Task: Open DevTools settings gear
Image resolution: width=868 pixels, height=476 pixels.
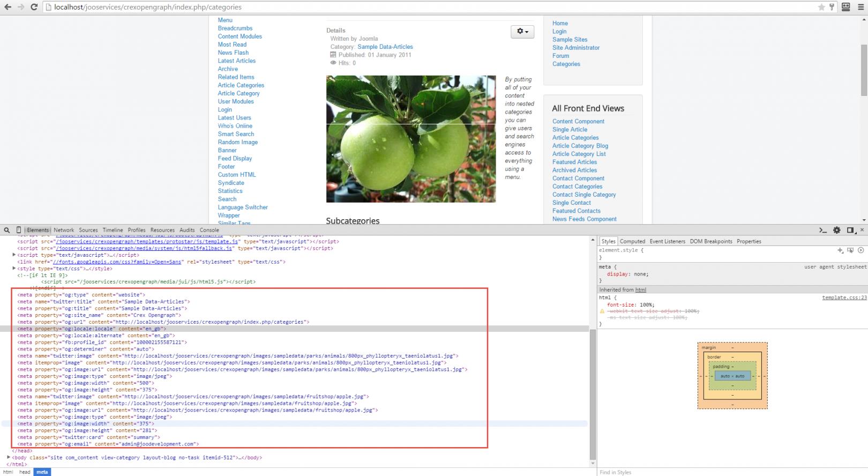Action: tap(837, 230)
